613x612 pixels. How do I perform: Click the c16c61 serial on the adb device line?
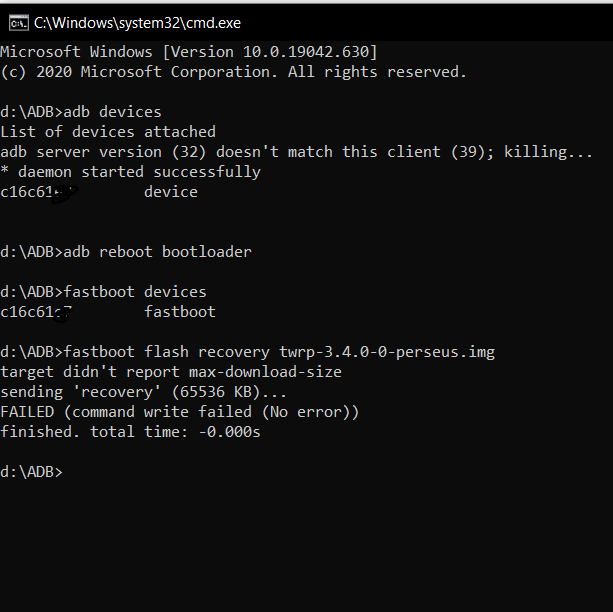click(x=39, y=192)
